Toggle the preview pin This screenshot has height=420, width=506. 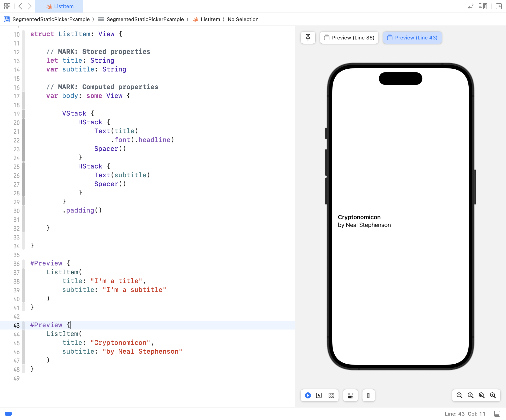tap(308, 37)
